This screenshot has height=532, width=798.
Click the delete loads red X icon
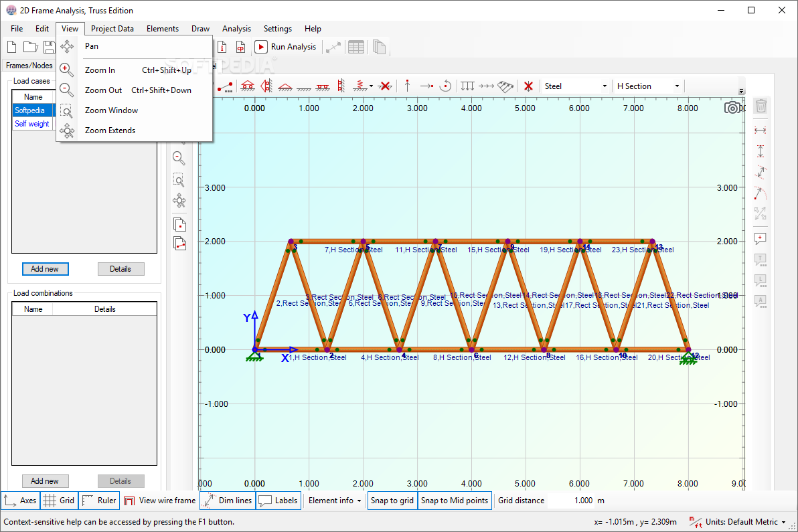click(528, 86)
